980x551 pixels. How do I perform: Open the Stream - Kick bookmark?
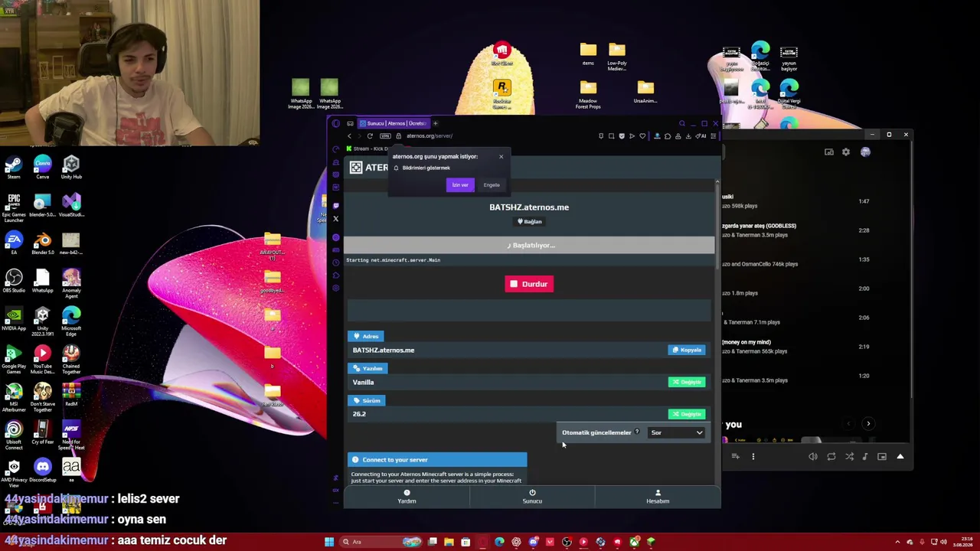click(367, 148)
